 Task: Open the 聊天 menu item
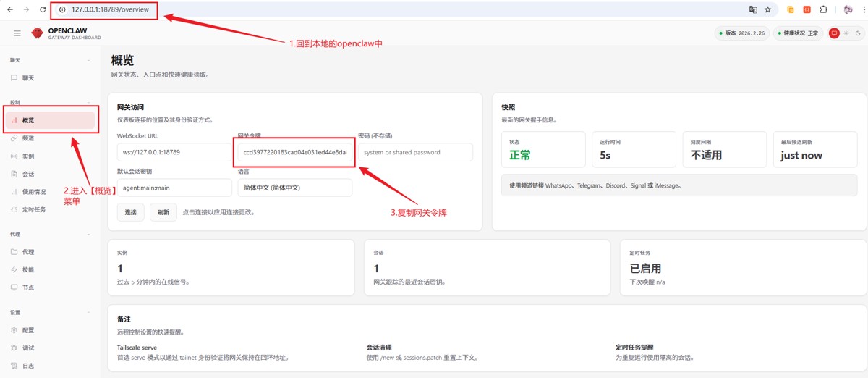51,77
